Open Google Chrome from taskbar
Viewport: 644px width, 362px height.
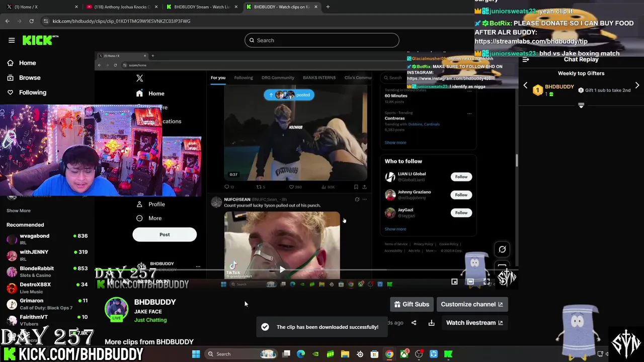click(389, 354)
